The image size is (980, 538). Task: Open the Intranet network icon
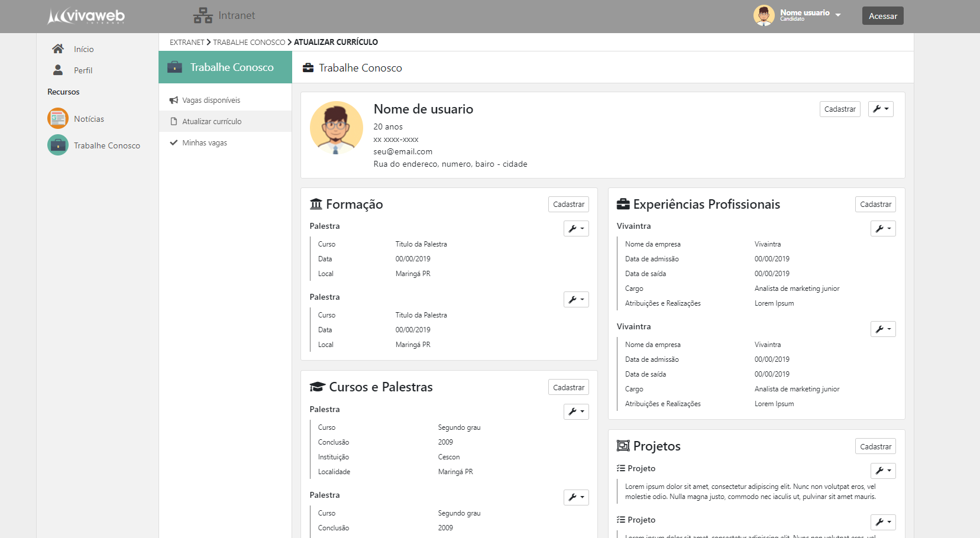tap(203, 15)
